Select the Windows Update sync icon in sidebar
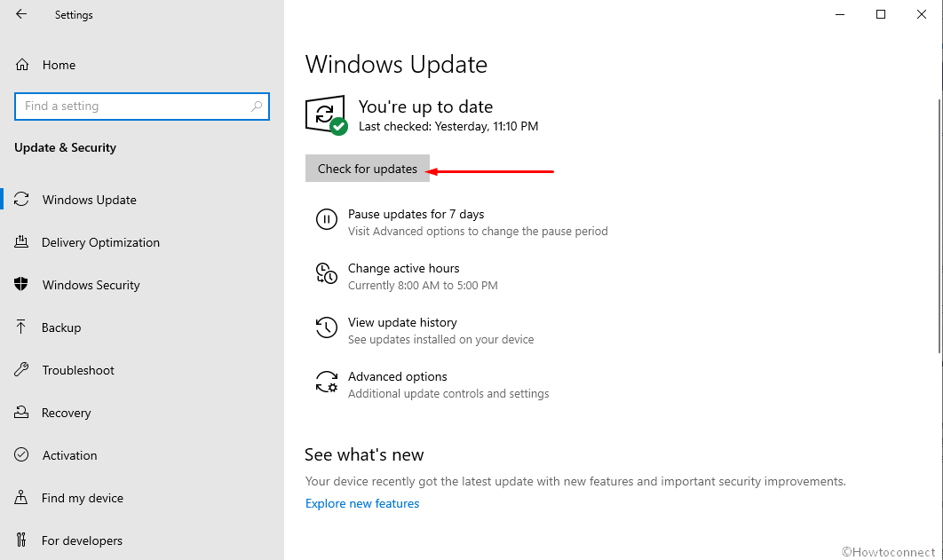The height and width of the screenshot is (560, 943). coord(21,199)
